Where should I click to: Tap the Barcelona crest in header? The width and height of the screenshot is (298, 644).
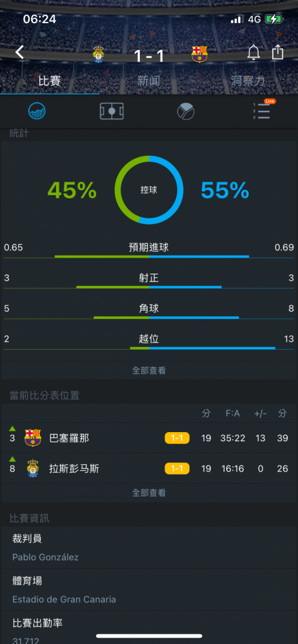point(199,54)
